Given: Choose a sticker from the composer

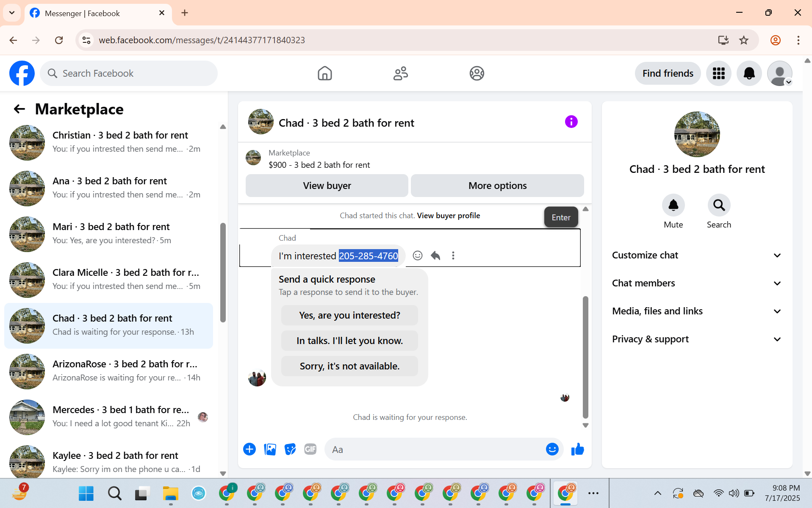Looking at the screenshot, I should tap(290, 449).
